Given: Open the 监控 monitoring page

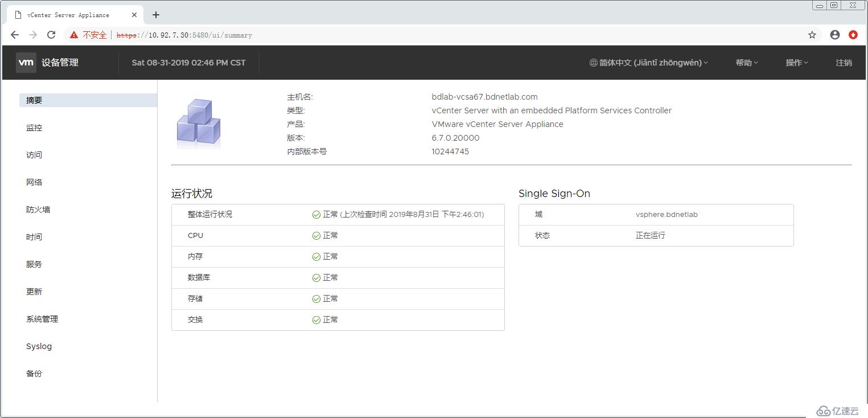Looking at the screenshot, I should tap(34, 128).
